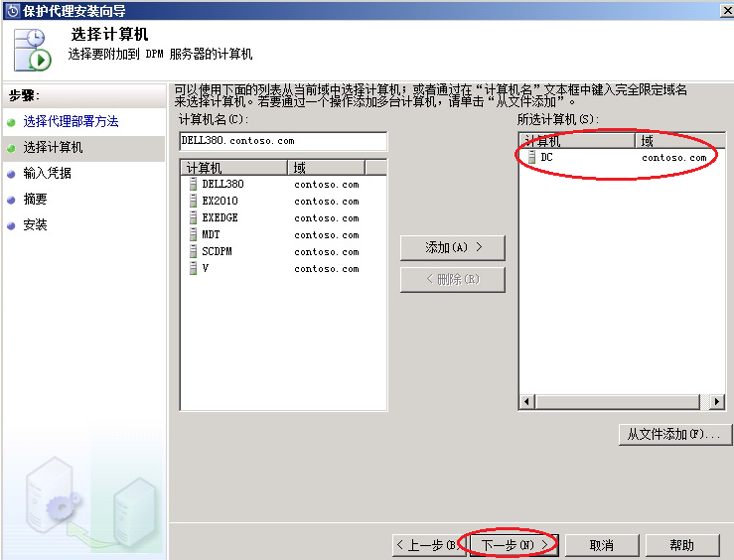Go back with < 上一步(B) button
The image size is (734, 560).
(428, 545)
